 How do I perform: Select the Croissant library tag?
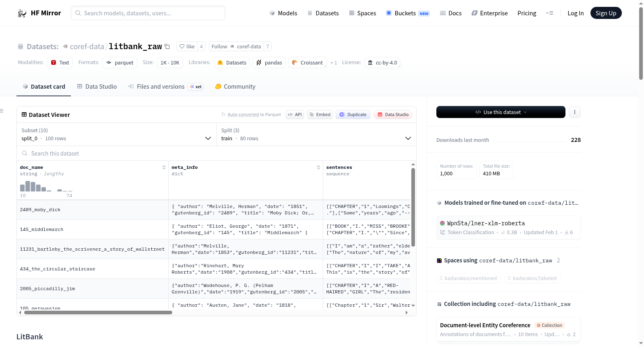pos(308,62)
